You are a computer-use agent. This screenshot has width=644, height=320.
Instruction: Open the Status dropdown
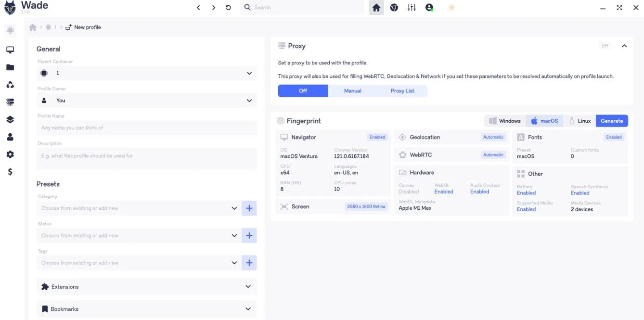click(x=139, y=236)
